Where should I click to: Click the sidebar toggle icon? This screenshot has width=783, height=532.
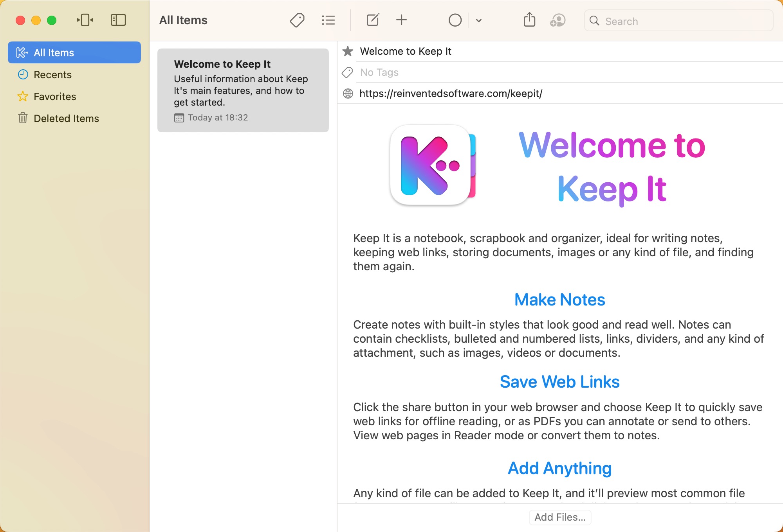click(117, 21)
